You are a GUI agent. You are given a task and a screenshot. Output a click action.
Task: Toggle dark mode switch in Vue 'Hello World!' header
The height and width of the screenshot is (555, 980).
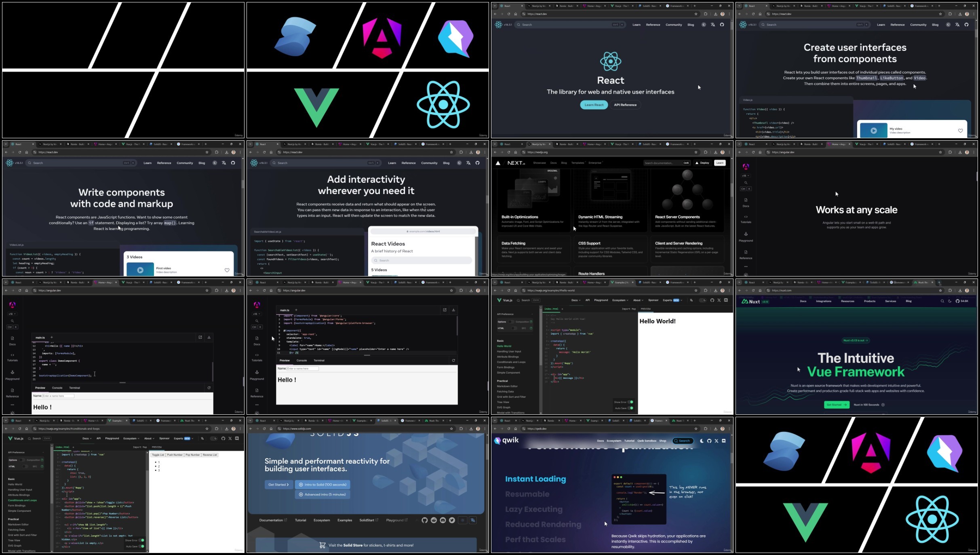pyautogui.click(x=703, y=300)
